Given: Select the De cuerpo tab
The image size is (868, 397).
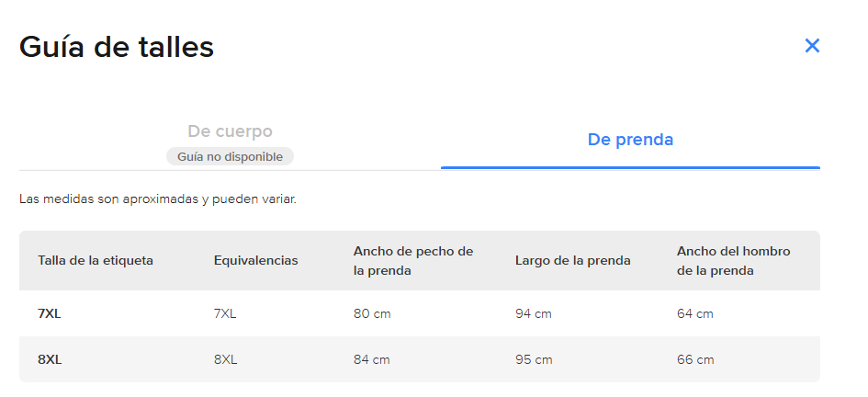Looking at the screenshot, I should click(230, 131).
